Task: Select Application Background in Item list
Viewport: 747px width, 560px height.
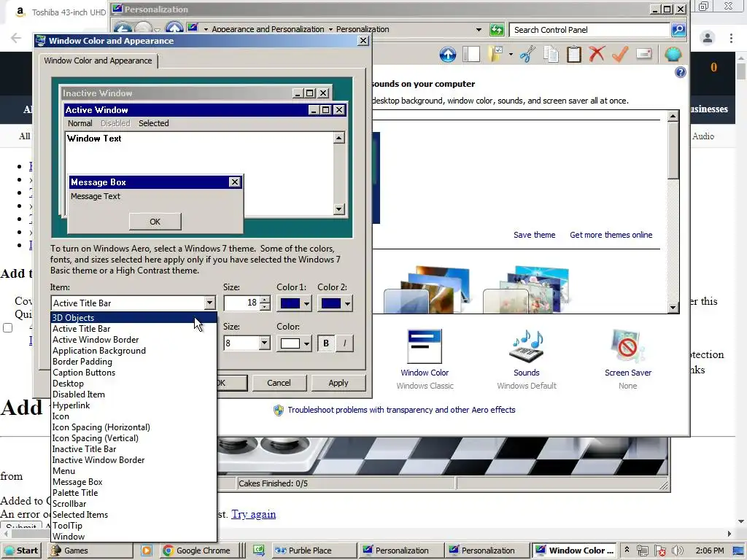Action: coord(134,351)
